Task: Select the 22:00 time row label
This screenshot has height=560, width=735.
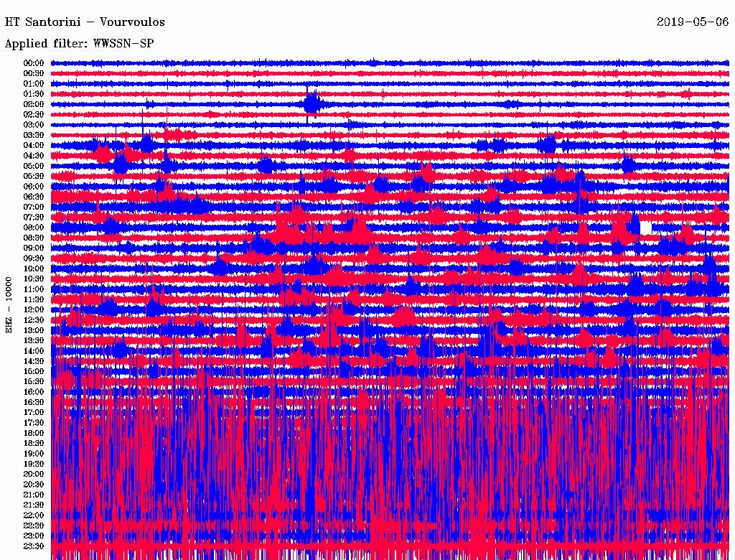Action: tap(34, 515)
